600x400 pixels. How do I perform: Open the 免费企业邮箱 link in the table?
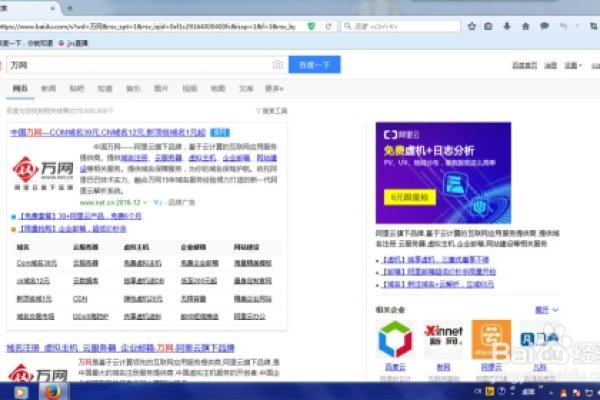199,263
